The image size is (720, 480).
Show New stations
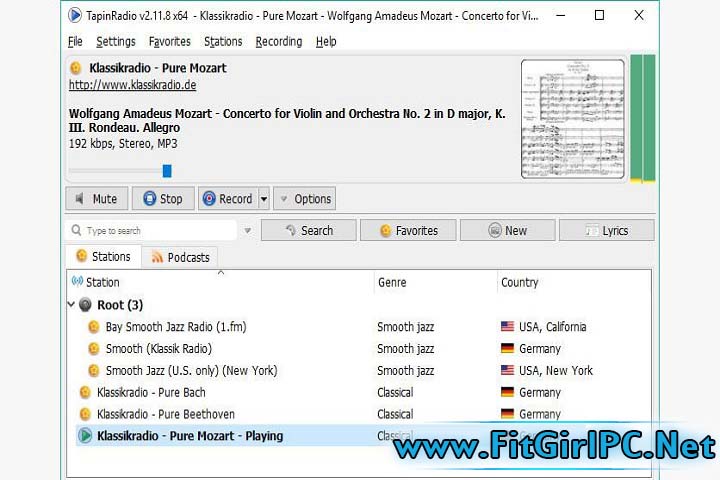(x=507, y=231)
